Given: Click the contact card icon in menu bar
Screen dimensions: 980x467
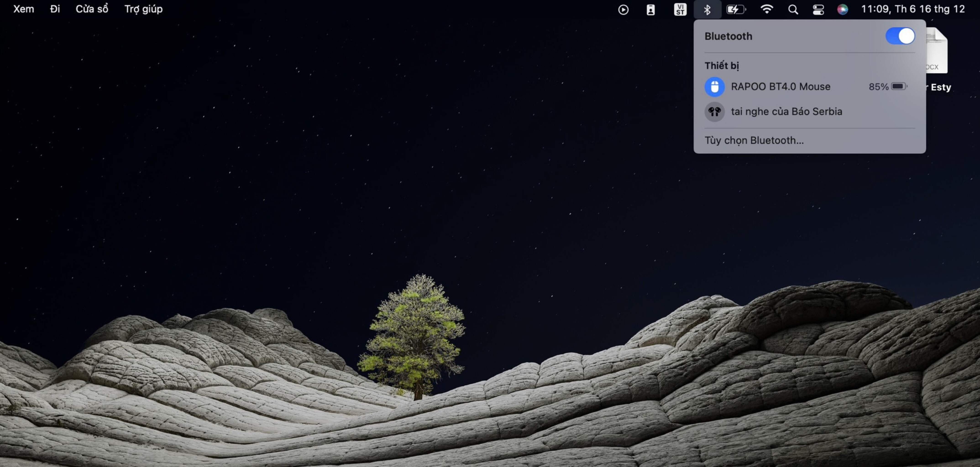Looking at the screenshot, I should pyautogui.click(x=650, y=10).
